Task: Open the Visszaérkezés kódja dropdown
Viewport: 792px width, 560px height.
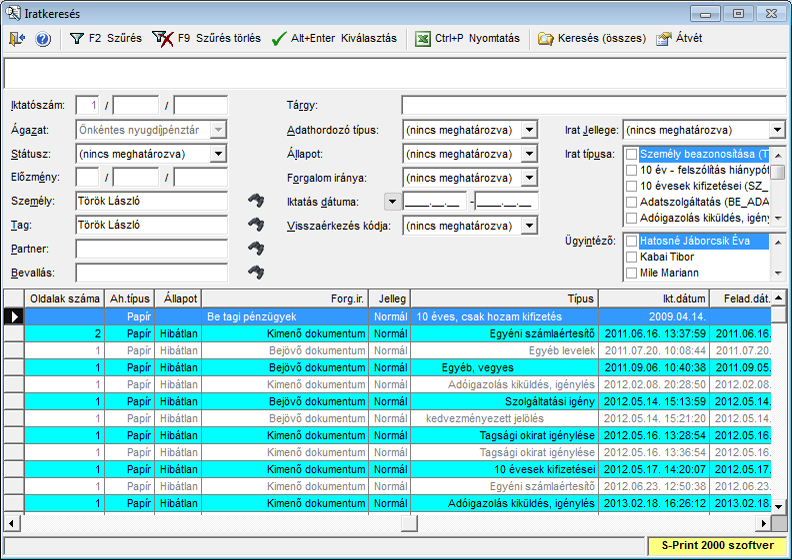Action: (529, 226)
